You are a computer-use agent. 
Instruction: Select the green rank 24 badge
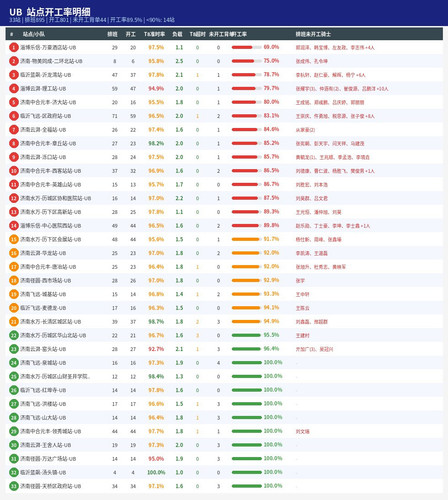(14, 363)
